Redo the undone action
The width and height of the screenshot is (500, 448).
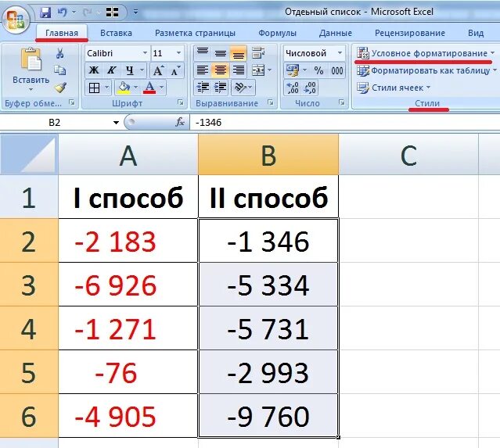87,13
